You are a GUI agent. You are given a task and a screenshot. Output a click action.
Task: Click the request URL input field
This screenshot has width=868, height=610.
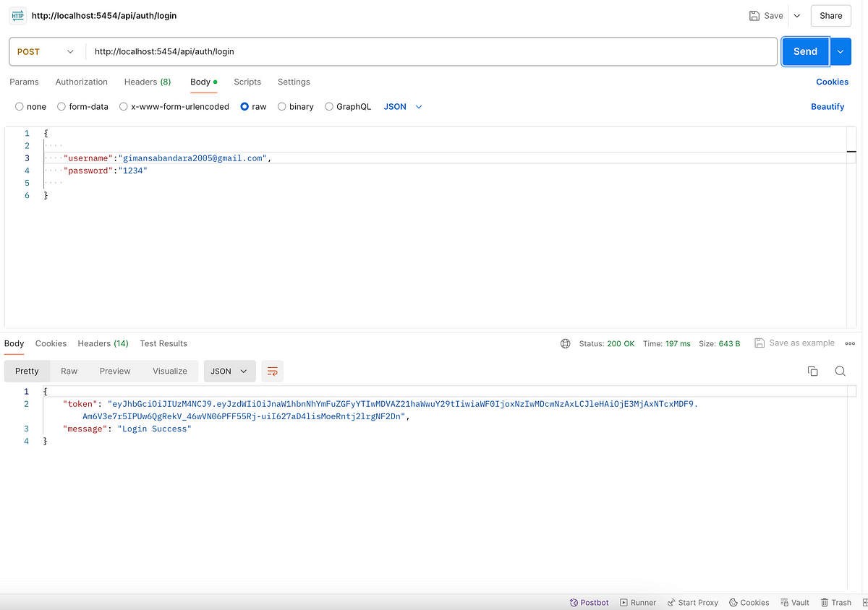click(432, 51)
